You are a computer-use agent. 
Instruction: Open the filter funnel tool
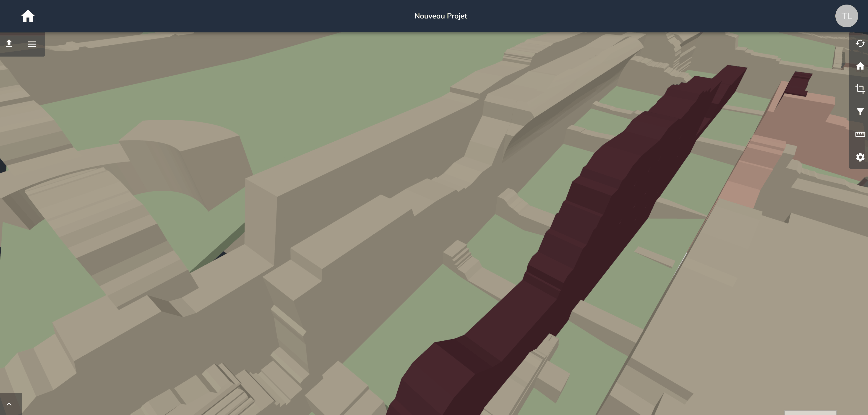point(860,112)
